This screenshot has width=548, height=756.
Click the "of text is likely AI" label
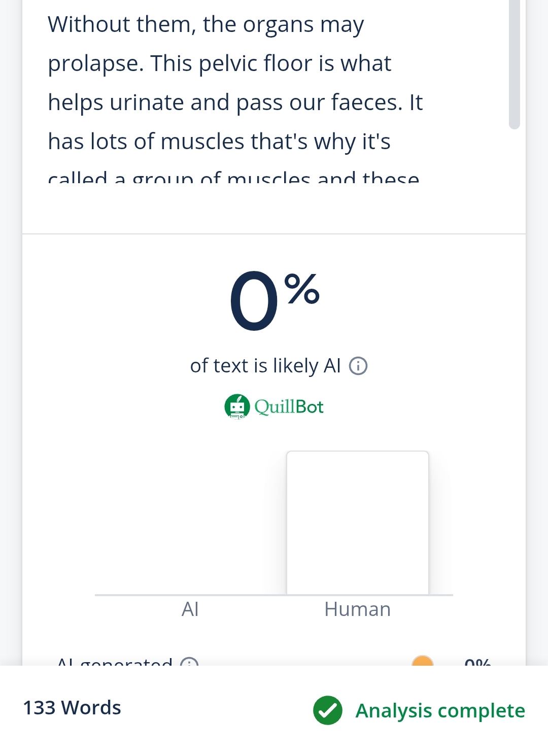pos(265,366)
